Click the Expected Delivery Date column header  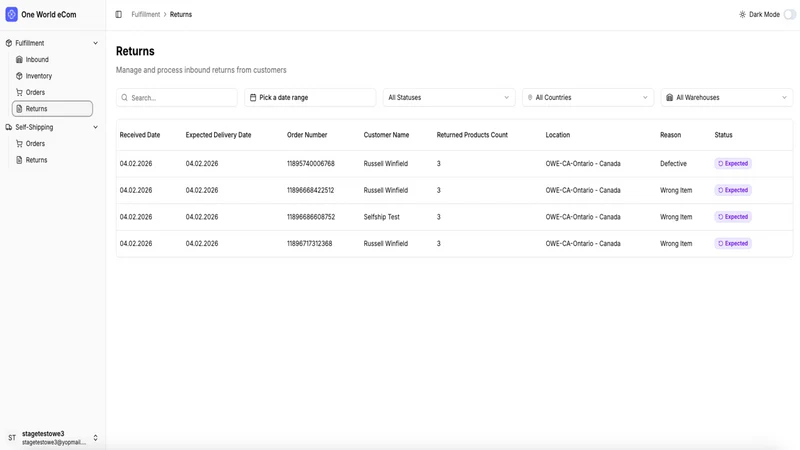pyautogui.click(x=218, y=135)
